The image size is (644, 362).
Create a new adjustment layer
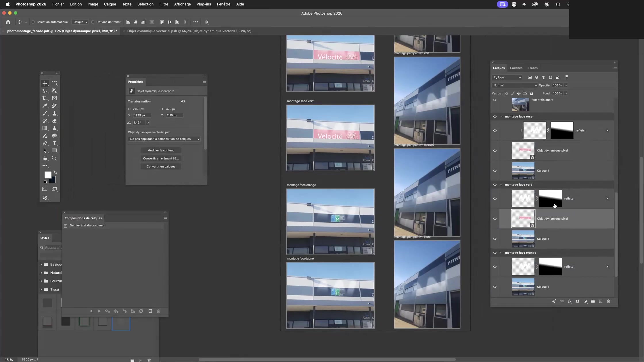tap(585, 301)
